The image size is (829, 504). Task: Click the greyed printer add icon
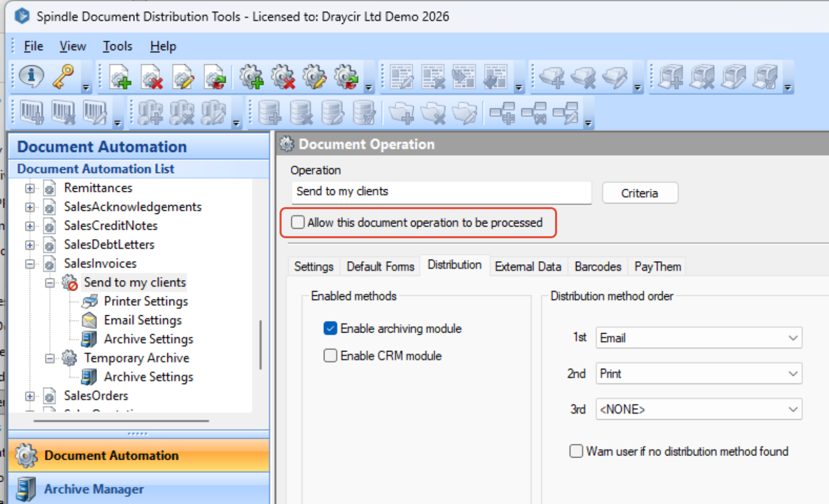670,77
